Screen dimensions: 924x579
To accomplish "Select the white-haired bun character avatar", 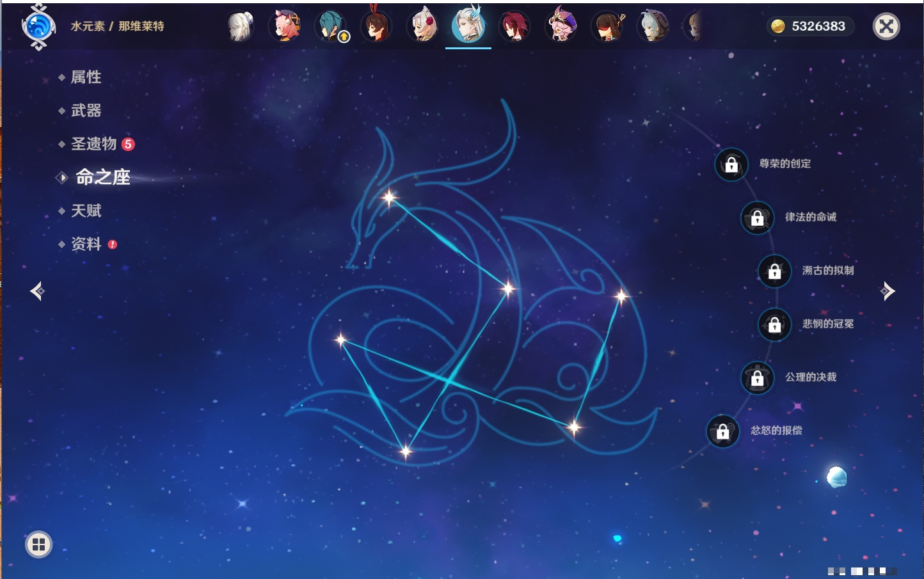I will pyautogui.click(x=241, y=26).
